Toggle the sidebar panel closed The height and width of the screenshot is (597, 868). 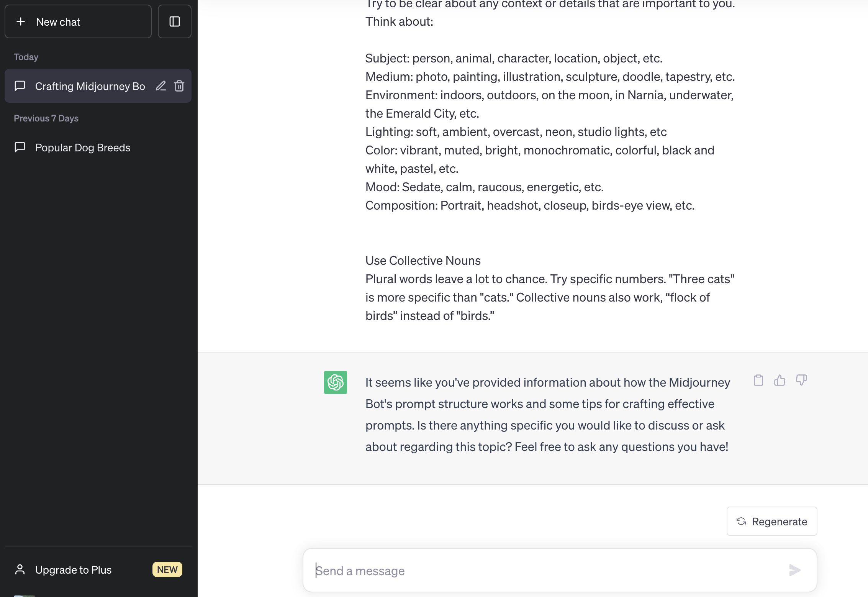click(x=174, y=22)
